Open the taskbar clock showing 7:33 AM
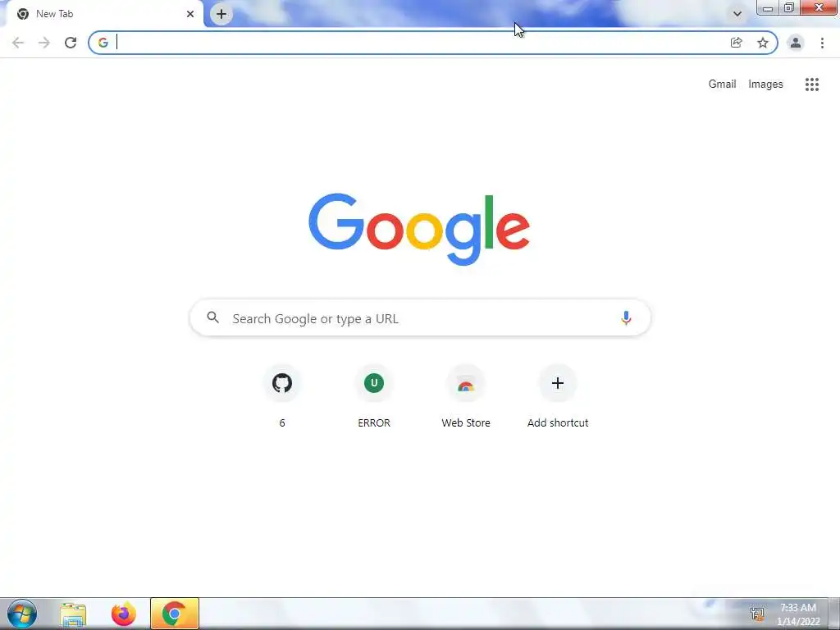Screen dimensions: 840x630 click(x=798, y=614)
